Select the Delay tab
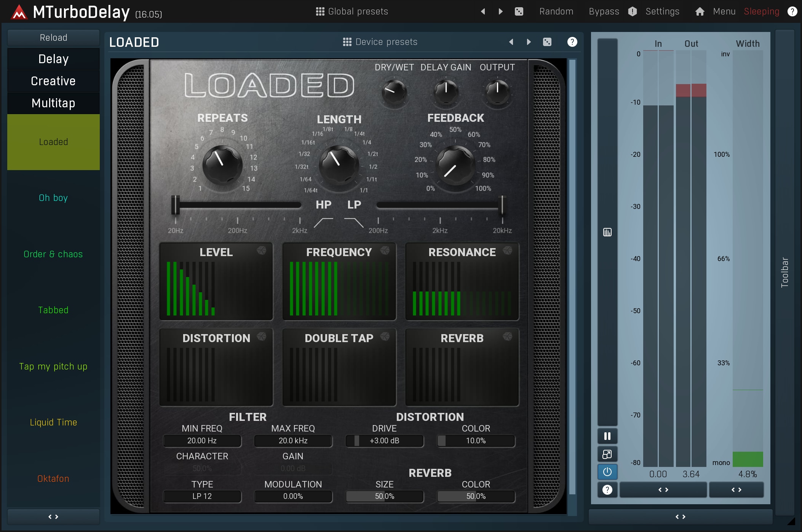 53,59
